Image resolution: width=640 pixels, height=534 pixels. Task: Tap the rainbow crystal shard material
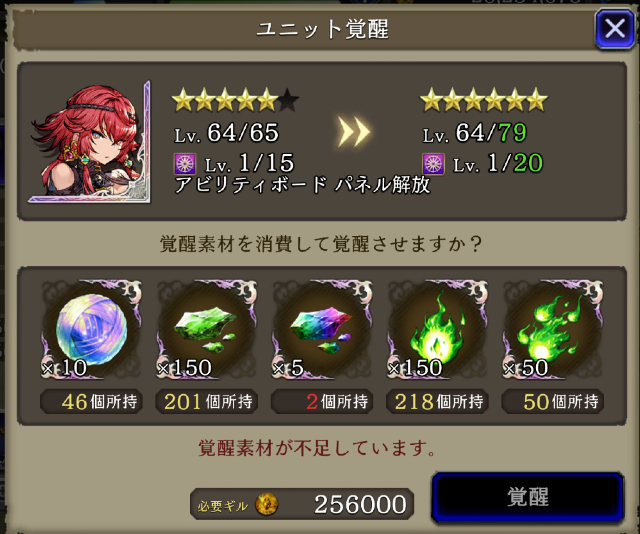(322, 329)
